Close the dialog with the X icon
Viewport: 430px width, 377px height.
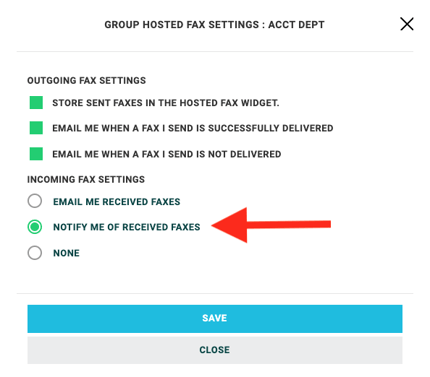[407, 24]
